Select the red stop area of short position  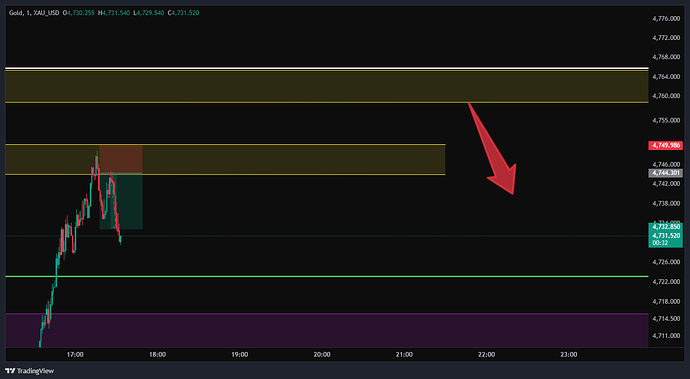pos(121,159)
